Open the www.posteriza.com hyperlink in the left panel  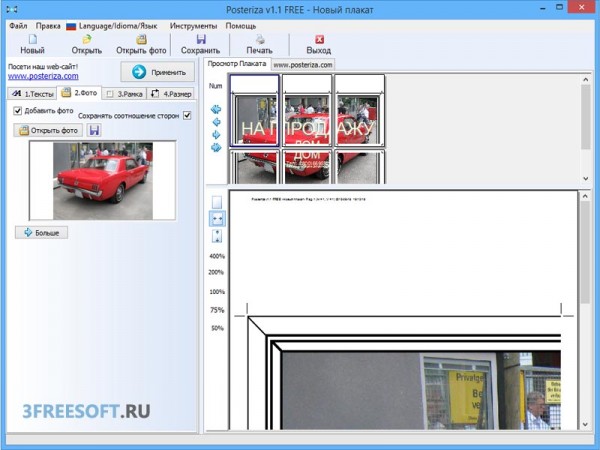pyautogui.click(x=43, y=76)
